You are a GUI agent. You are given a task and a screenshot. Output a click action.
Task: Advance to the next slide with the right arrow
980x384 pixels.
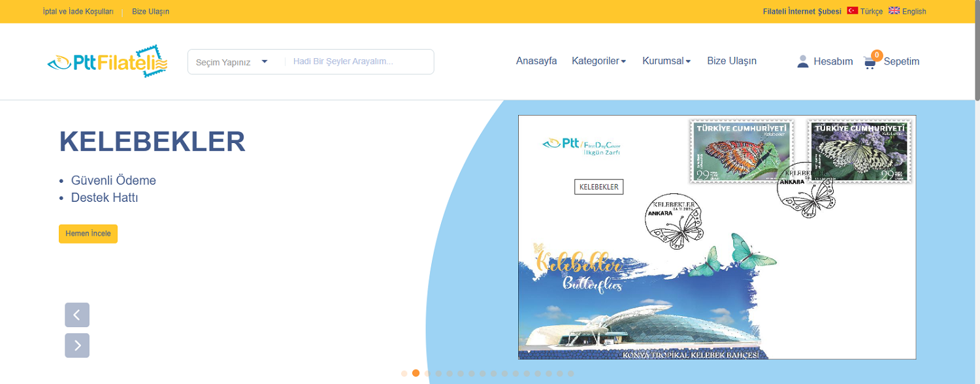pyautogui.click(x=77, y=345)
